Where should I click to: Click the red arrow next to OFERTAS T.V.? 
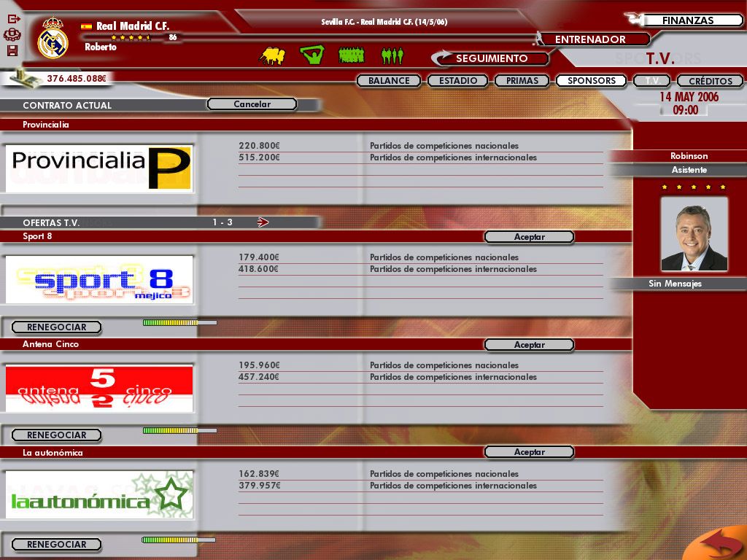point(261,222)
